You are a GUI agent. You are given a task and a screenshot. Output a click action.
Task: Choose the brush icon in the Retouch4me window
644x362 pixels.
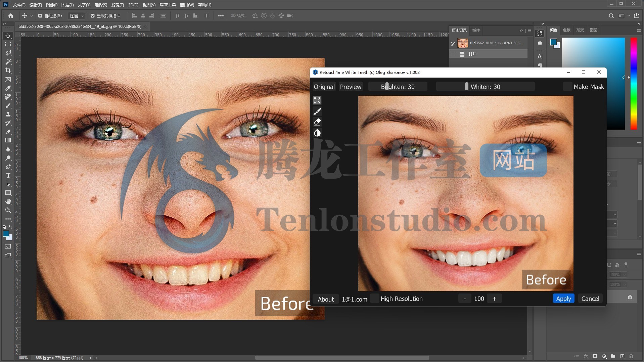pos(317,111)
